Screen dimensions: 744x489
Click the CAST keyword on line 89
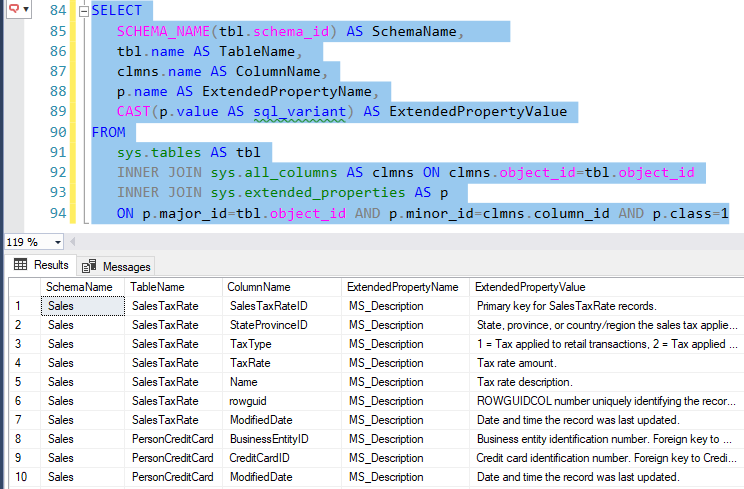point(133,111)
